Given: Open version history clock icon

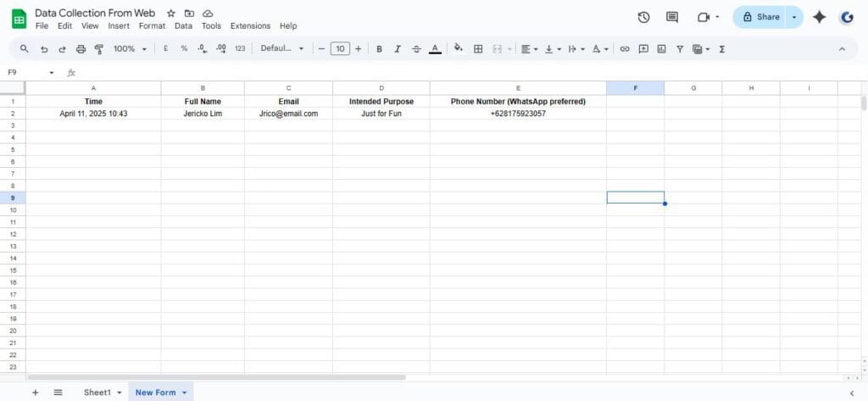Looking at the screenshot, I should [x=643, y=17].
